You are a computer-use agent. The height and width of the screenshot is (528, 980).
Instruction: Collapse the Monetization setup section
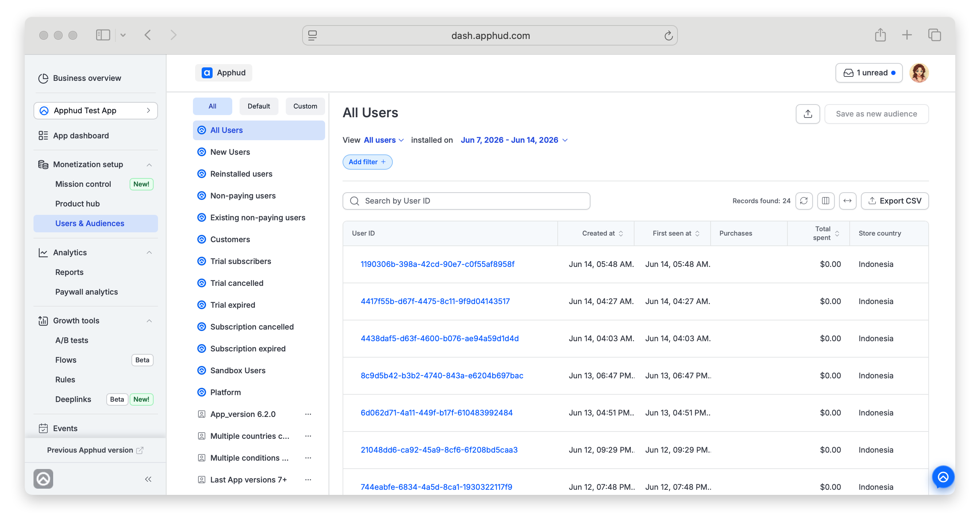149,165
